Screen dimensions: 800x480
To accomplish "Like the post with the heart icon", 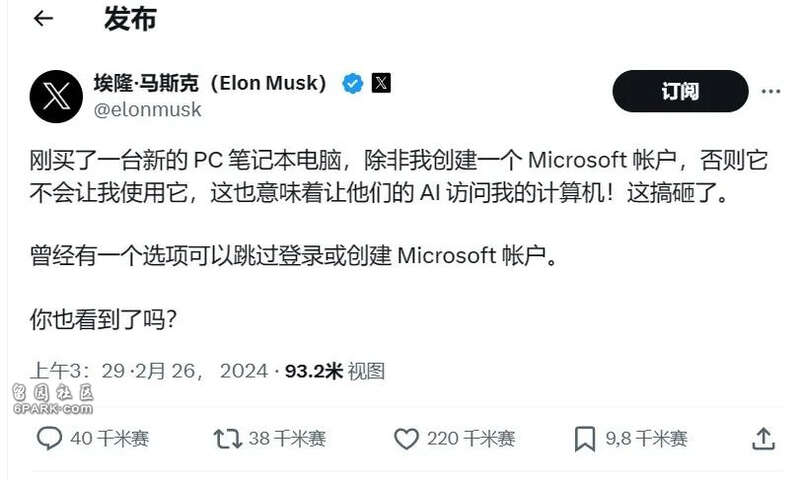I will click(406, 439).
